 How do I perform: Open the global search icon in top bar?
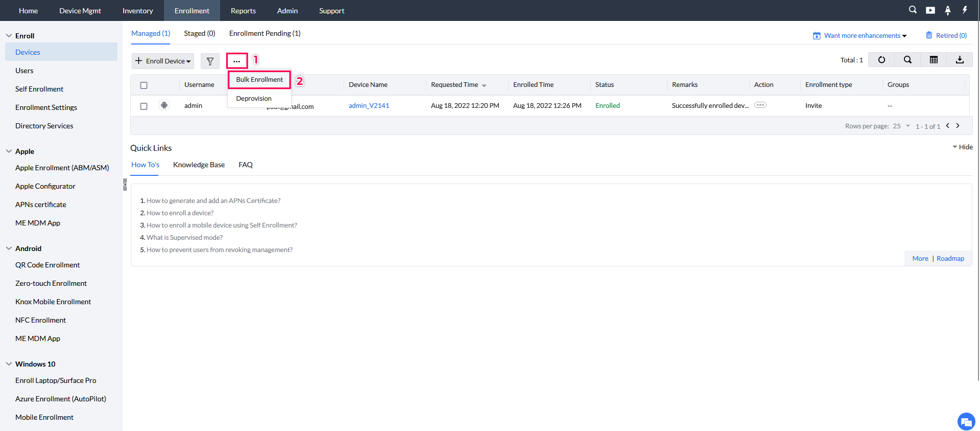click(913, 10)
